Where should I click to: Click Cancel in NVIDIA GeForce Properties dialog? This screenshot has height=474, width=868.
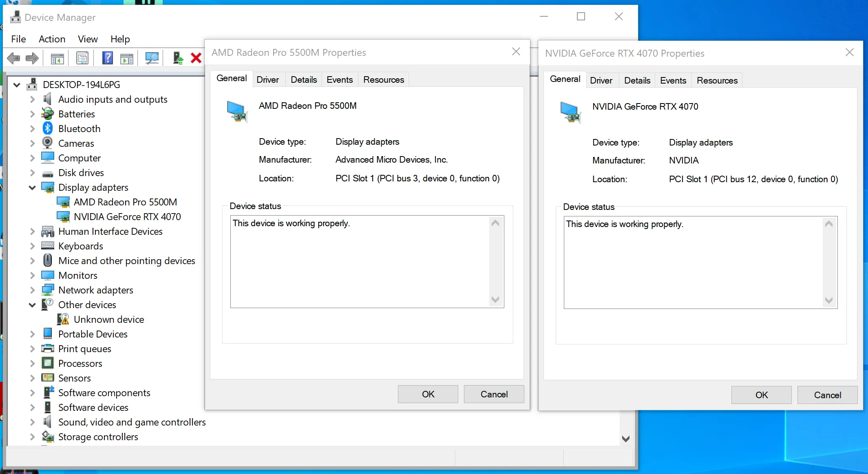click(828, 395)
